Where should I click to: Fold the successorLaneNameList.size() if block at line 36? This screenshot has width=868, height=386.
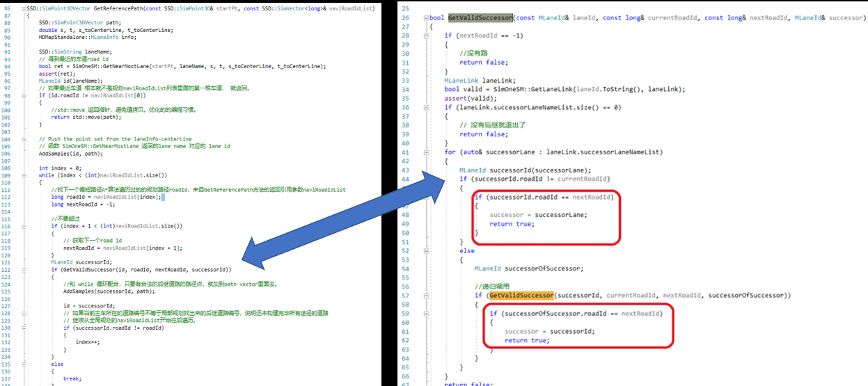(426, 107)
